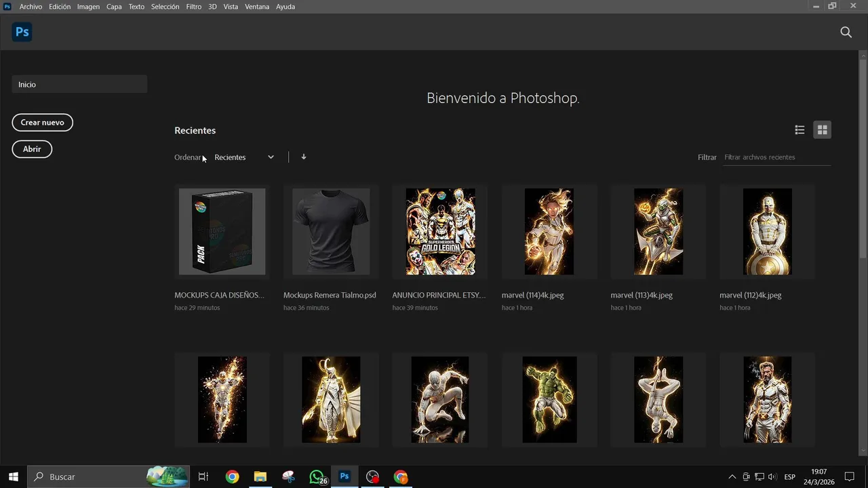Select the Inicio sidebar tab
The height and width of the screenshot is (488, 868).
(x=79, y=84)
